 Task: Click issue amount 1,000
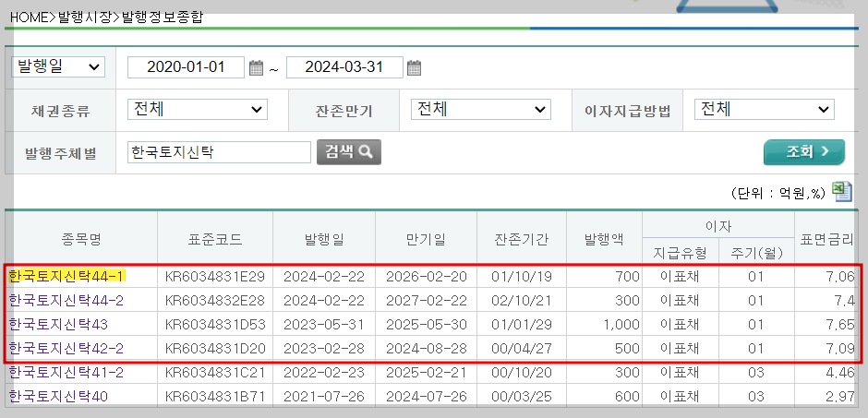[x=620, y=325]
